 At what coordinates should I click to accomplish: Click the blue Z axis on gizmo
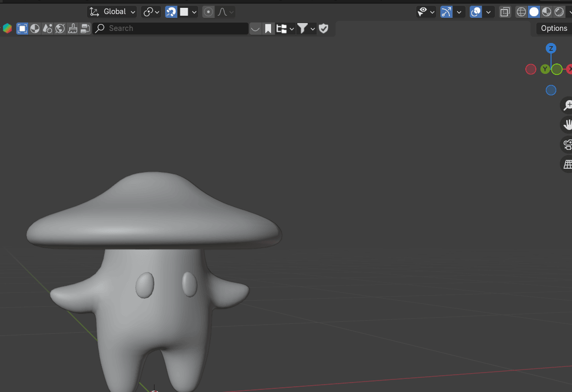click(551, 49)
